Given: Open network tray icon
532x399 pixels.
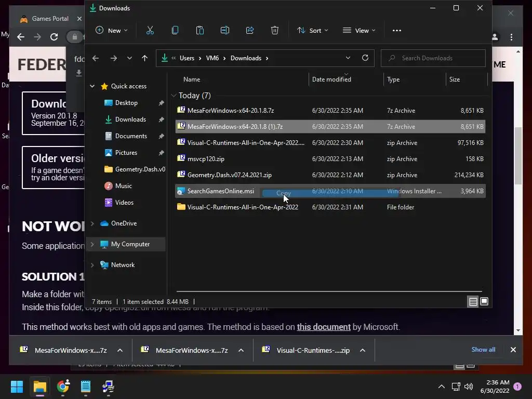Looking at the screenshot, I should (456, 387).
